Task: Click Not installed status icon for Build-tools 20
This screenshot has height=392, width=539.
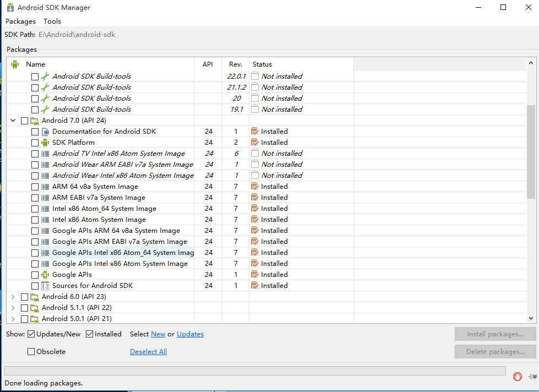Action: point(255,99)
